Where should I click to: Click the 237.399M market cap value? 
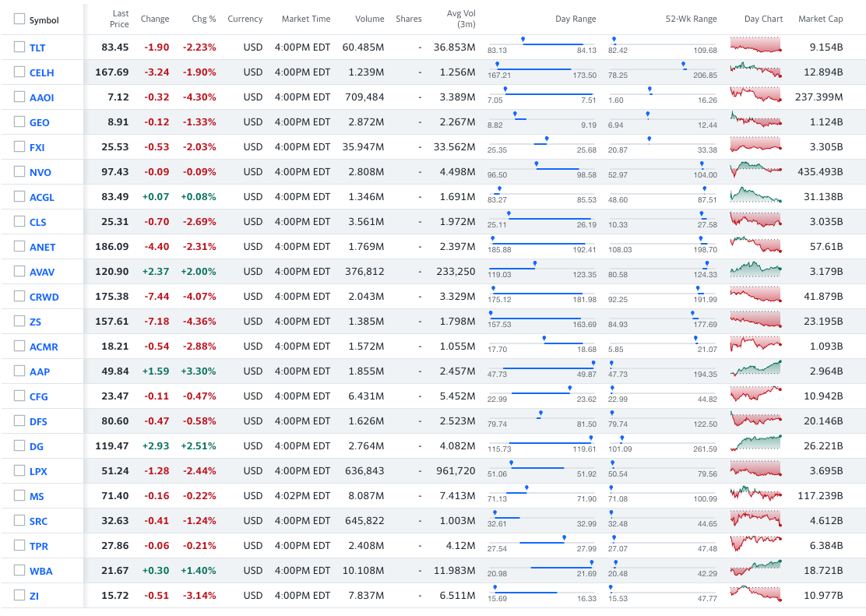point(819,97)
